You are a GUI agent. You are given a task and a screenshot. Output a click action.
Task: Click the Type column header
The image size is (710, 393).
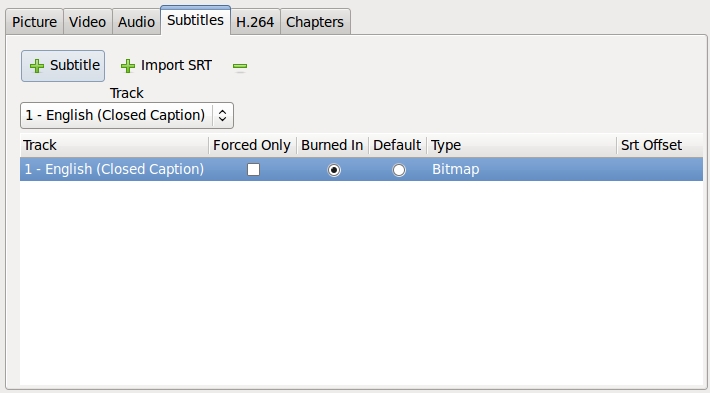point(521,145)
